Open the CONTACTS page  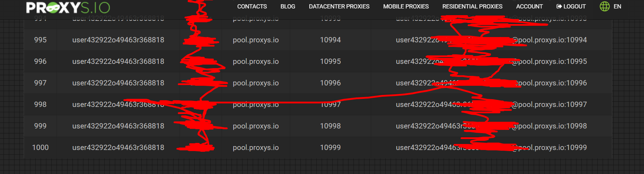click(252, 6)
